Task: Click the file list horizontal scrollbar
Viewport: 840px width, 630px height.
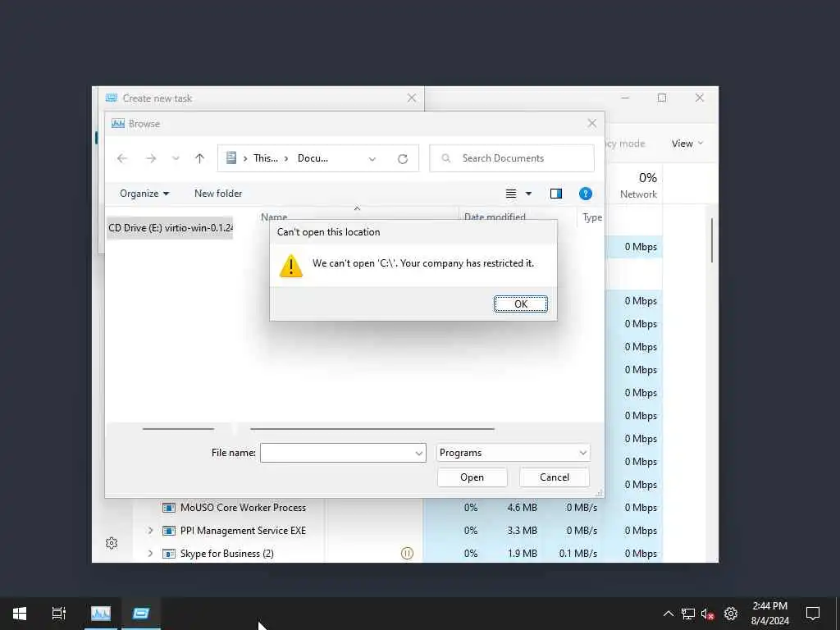Action: pyautogui.click(x=372, y=428)
